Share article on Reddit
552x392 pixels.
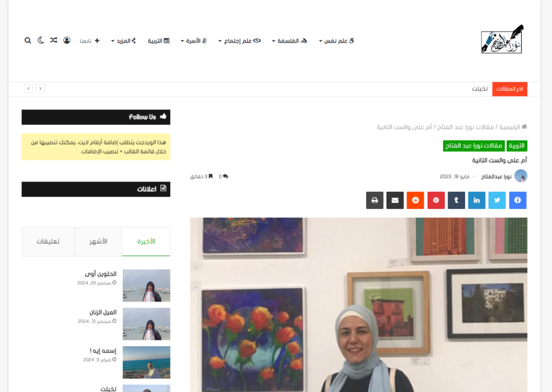click(x=416, y=200)
